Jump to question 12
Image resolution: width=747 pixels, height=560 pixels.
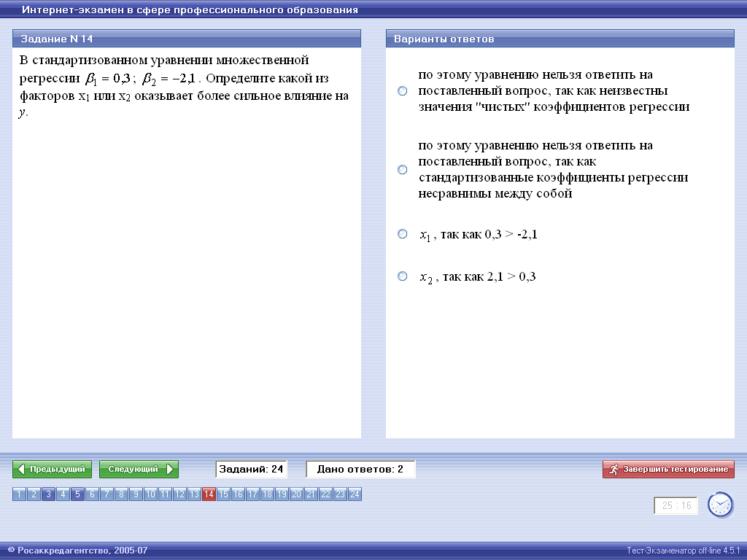pyautogui.click(x=179, y=494)
